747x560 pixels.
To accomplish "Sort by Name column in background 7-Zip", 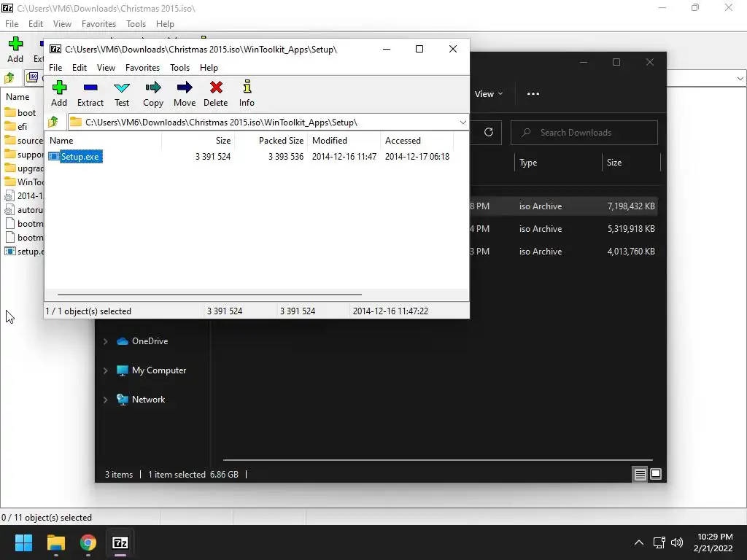I will tap(23, 97).
